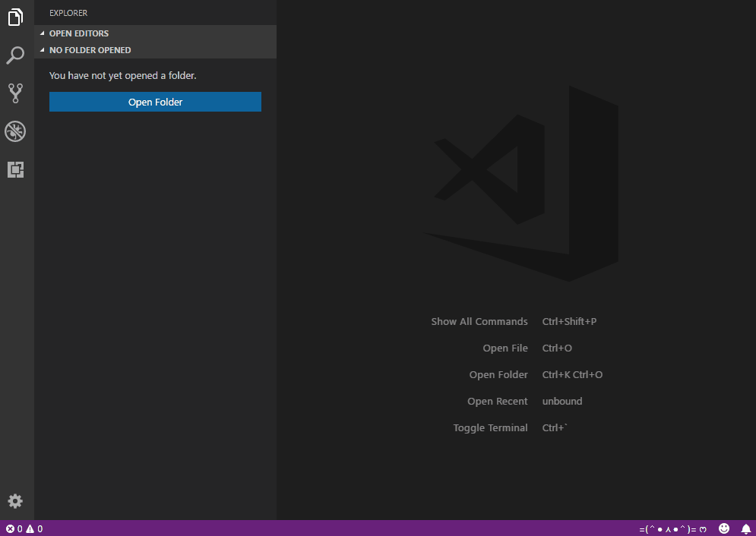Viewport: 756px width, 536px height.
Task: Click the Open File label in watermark
Action: pos(505,348)
